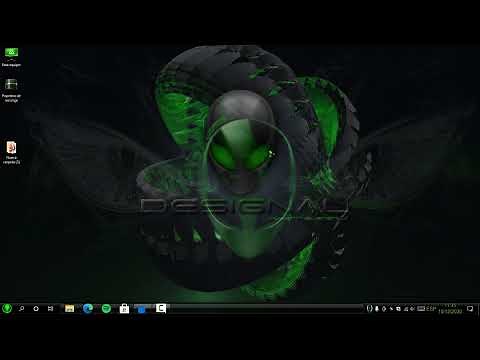Select the Este equipo desktop icon

coord(11,57)
